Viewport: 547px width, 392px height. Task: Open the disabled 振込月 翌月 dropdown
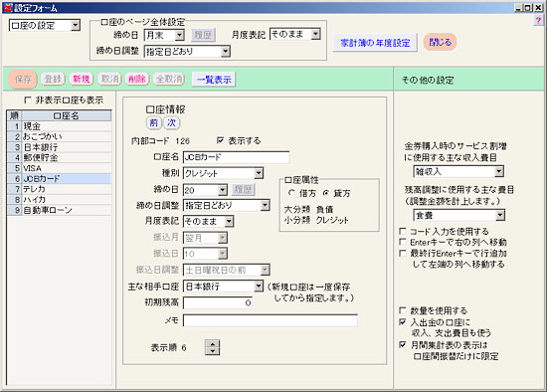pos(222,238)
